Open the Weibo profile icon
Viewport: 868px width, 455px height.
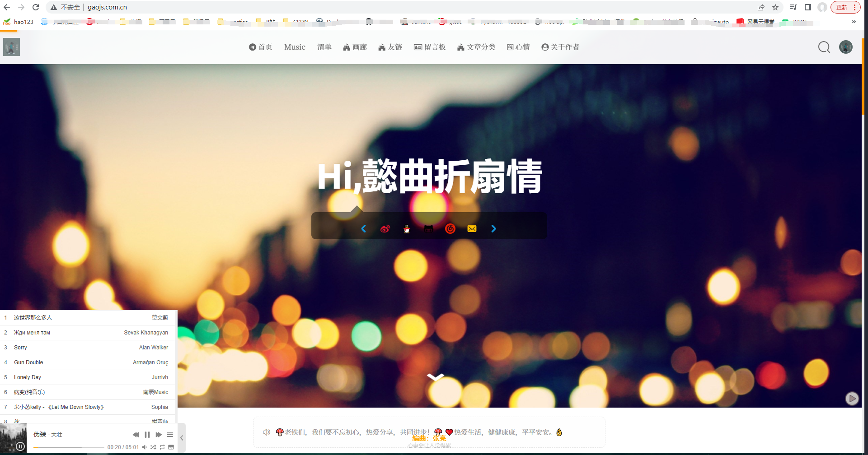[x=385, y=229]
